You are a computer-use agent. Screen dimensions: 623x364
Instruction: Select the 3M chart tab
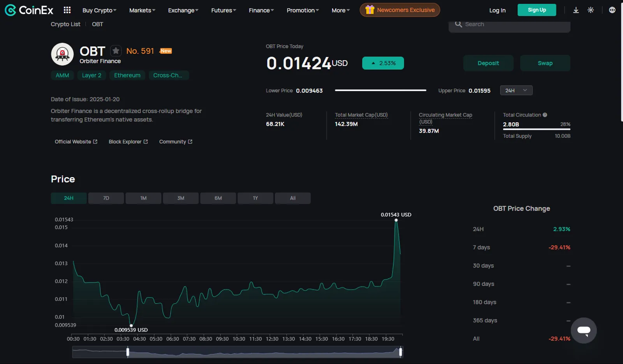[181, 198]
